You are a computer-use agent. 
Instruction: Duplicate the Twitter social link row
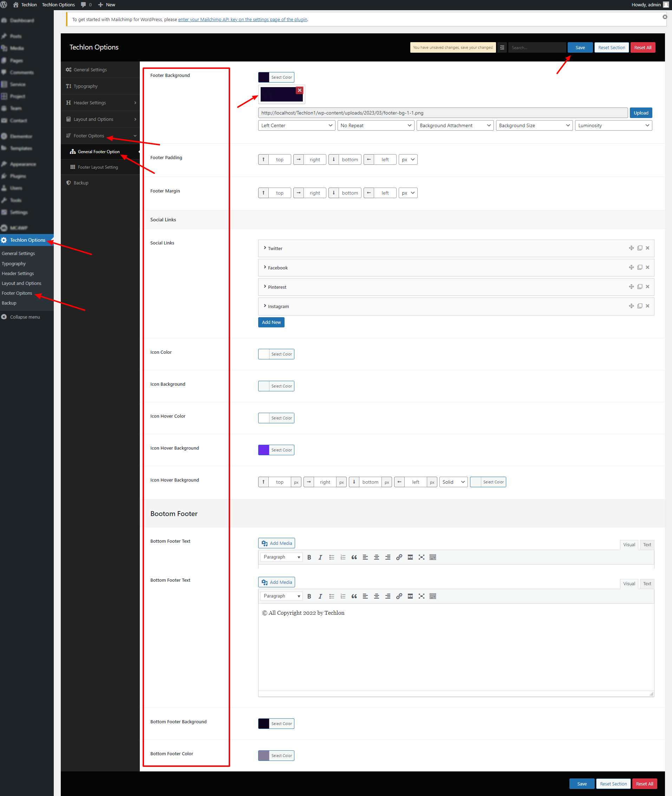[x=640, y=248]
